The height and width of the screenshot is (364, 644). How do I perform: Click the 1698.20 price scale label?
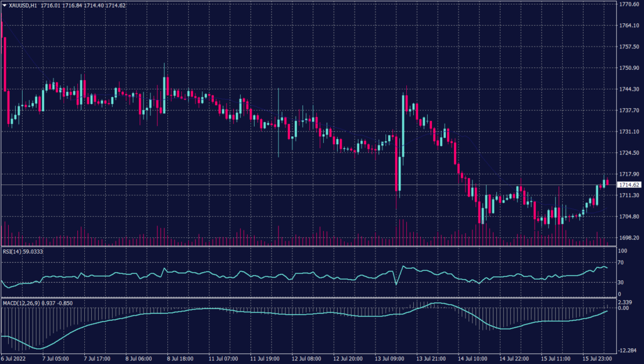point(630,238)
